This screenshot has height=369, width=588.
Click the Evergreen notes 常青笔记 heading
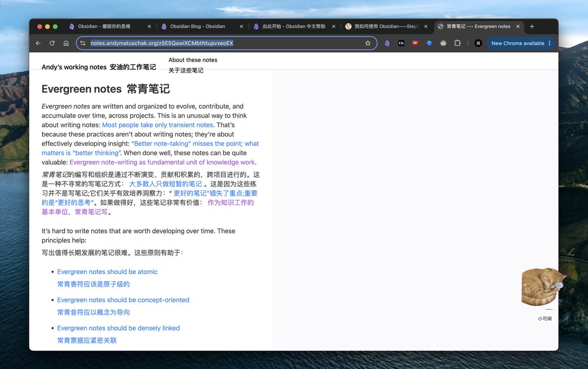(x=106, y=89)
